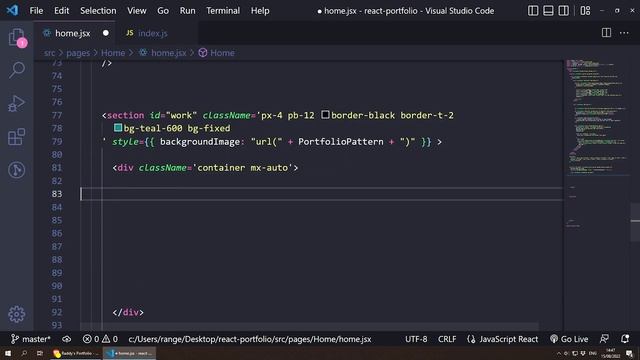Click unsaved dot on home.jsx tab

click(106, 33)
